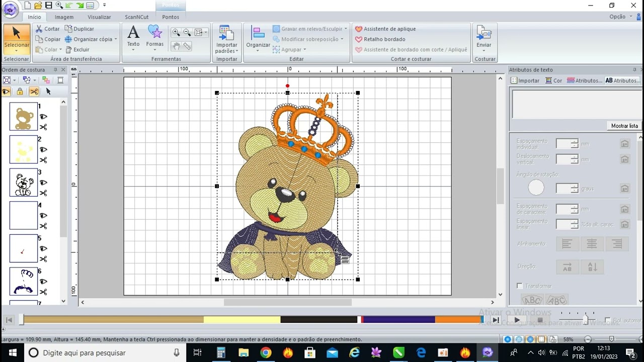Switch to the Imagem ribbon tab

coord(64,17)
